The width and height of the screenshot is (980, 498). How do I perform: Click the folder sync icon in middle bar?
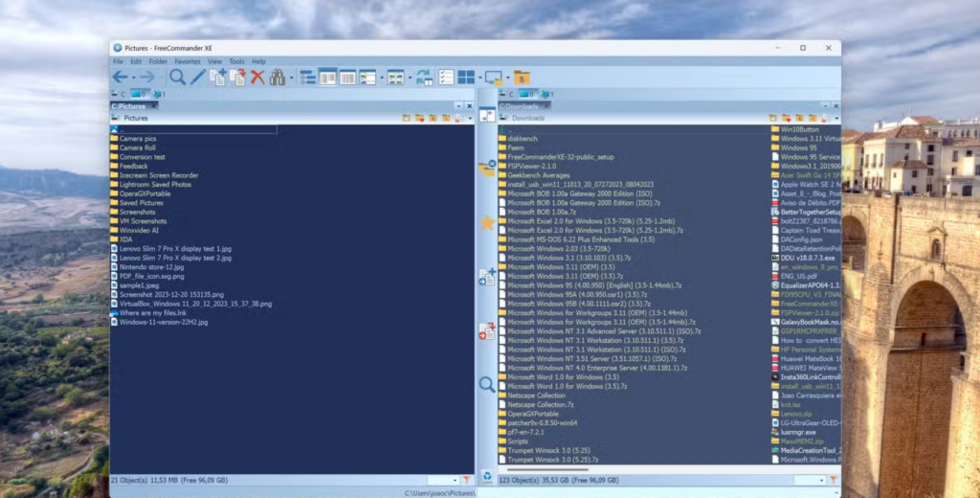click(487, 168)
